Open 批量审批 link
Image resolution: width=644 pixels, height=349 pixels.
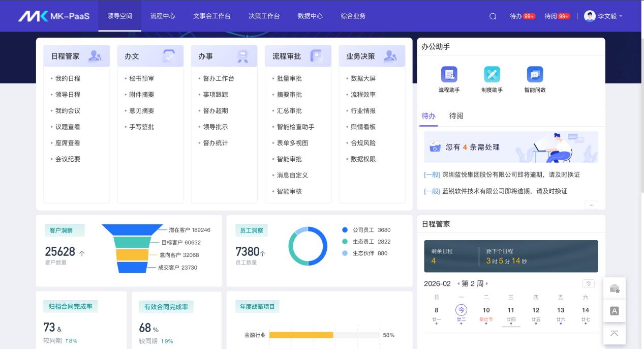[x=289, y=78]
